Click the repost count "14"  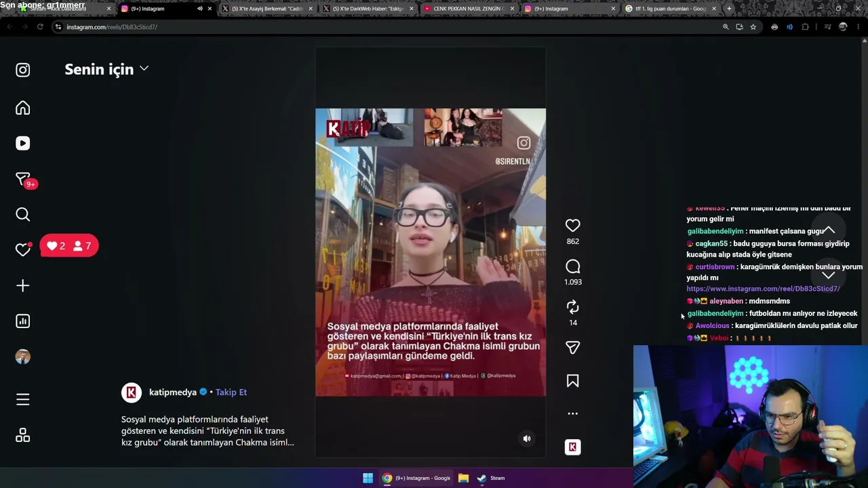pyautogui.click(x=573, y=323)
